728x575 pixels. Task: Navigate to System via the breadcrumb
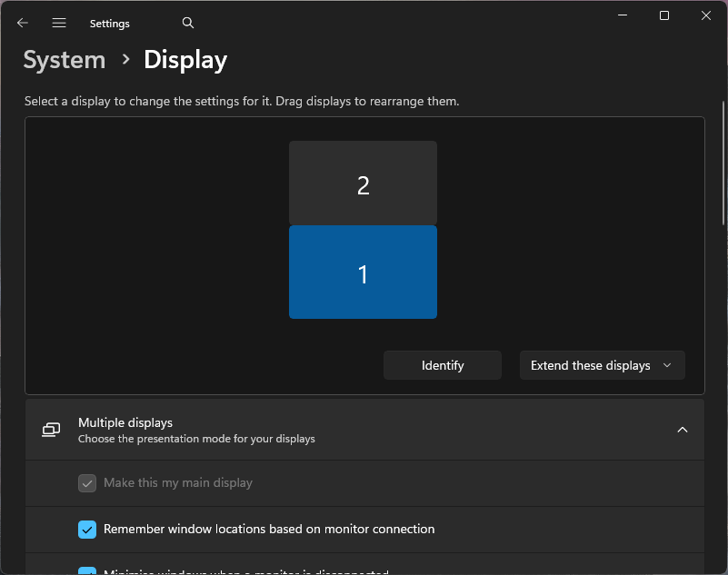pyautogui.click(x=64, y=60)
